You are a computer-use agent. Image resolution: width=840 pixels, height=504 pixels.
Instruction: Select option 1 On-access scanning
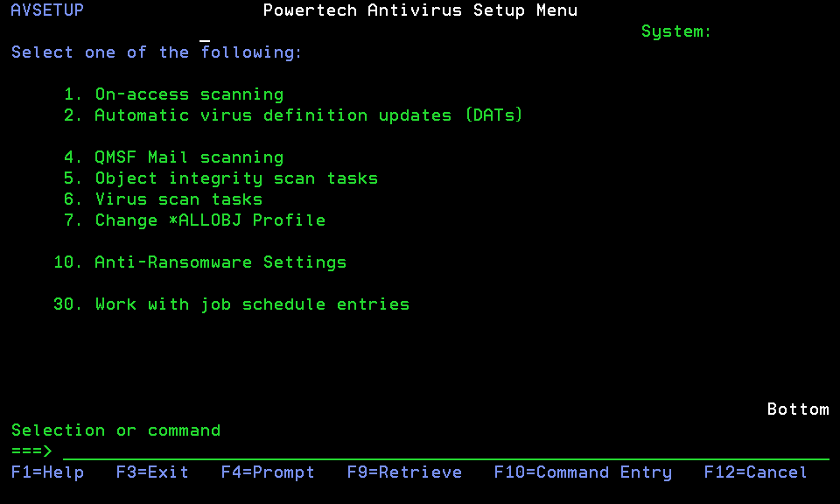[188, 94]
